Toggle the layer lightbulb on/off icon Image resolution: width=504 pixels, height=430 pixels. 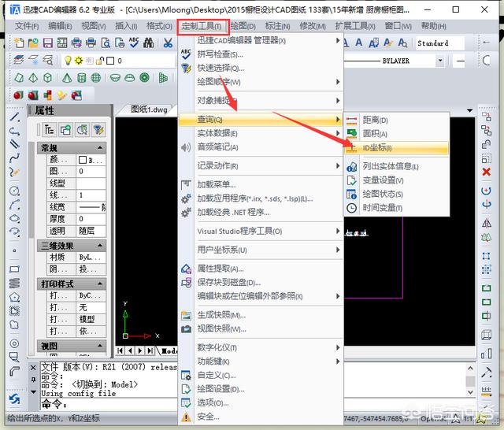(69, 61)
